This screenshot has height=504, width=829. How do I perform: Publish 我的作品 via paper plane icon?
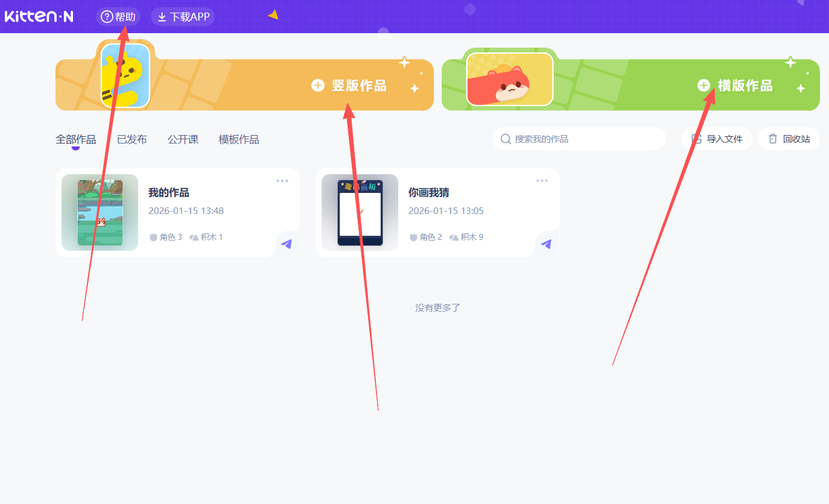coord(287,244)
